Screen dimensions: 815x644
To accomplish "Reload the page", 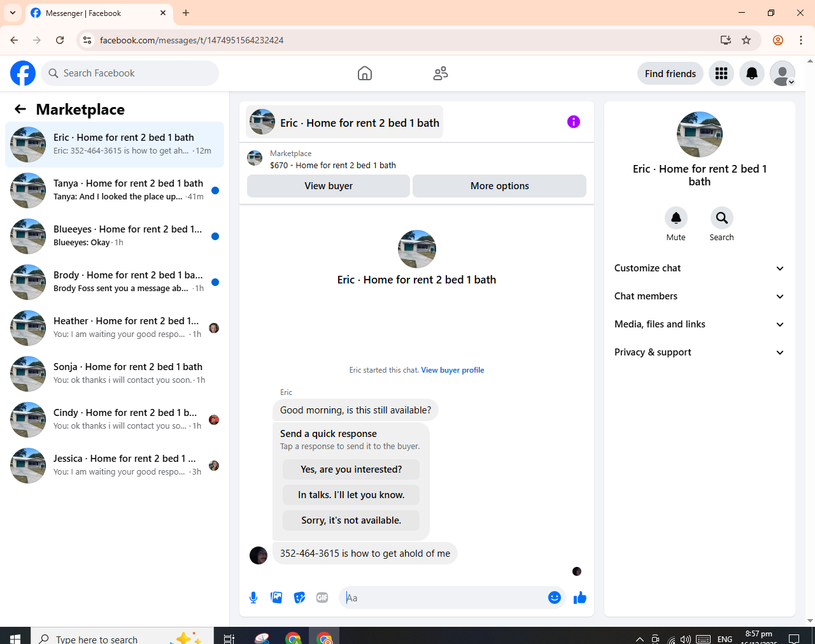I will [x=60, y=40].
